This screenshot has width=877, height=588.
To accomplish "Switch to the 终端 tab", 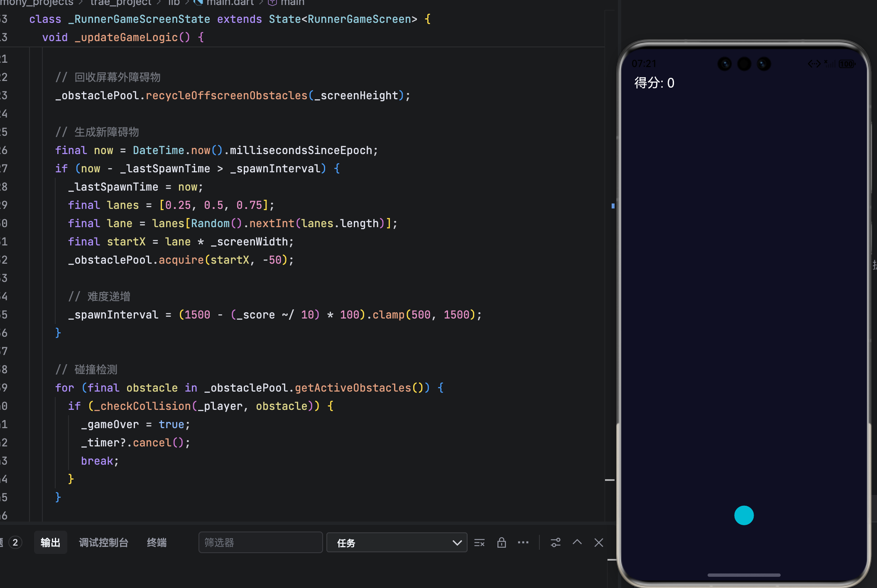I will pos(157,543).
